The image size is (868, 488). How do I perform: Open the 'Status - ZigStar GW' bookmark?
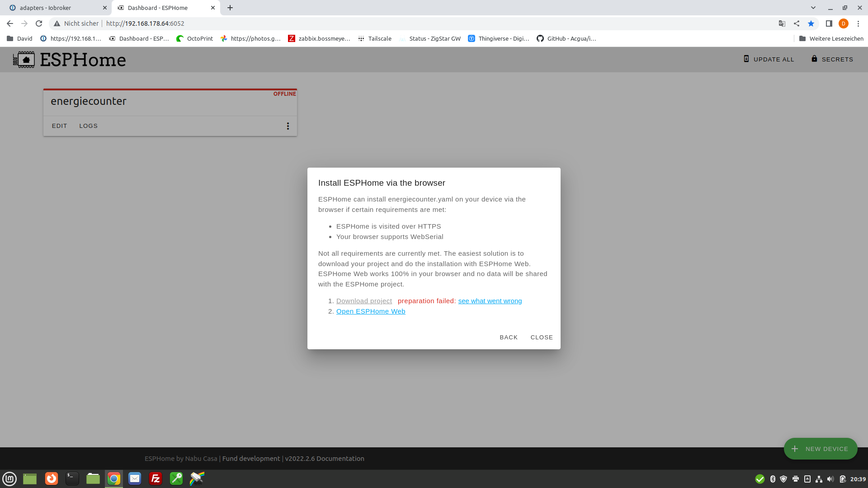pyautogui.click(x=430, y=38)
